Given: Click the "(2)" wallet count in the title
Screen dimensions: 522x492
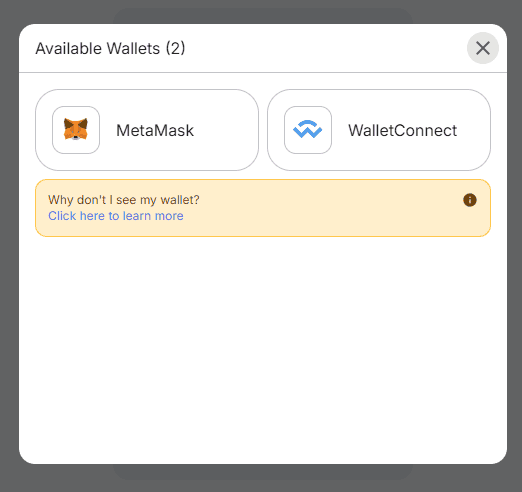Looking at the screenshot, I should point(175,48).
